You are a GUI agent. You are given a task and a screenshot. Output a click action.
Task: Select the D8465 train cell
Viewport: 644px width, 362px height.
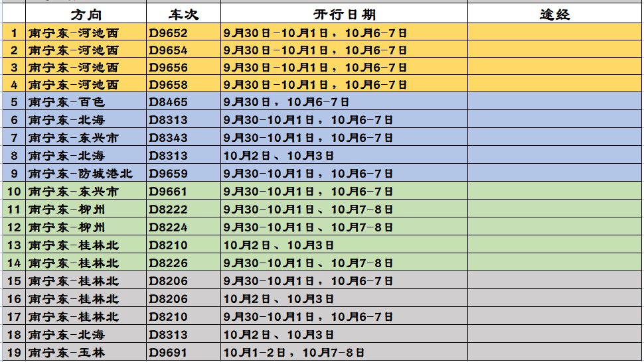[x=168, y=102]
